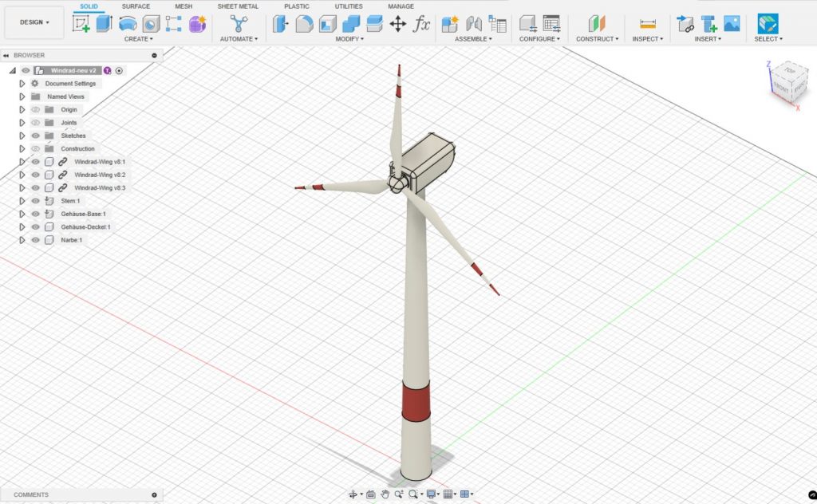The image size is (817, 504).
Task: Expand the Windrad-Wing v8:1 tree node
Action: click(x=22, y=162)
